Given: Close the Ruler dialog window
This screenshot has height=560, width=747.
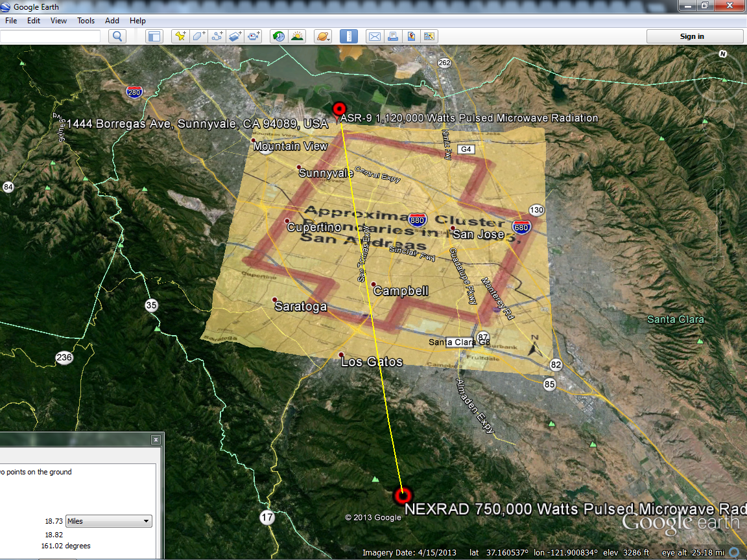Looking at the screenshot, I should (x=156, y=439).
